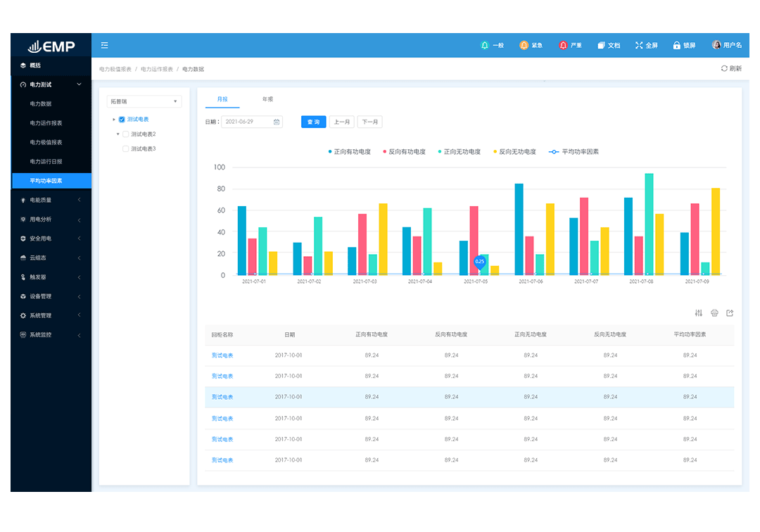Click the 锁屏 lock screen icon
760x532 pixels.
click(677, 46)
